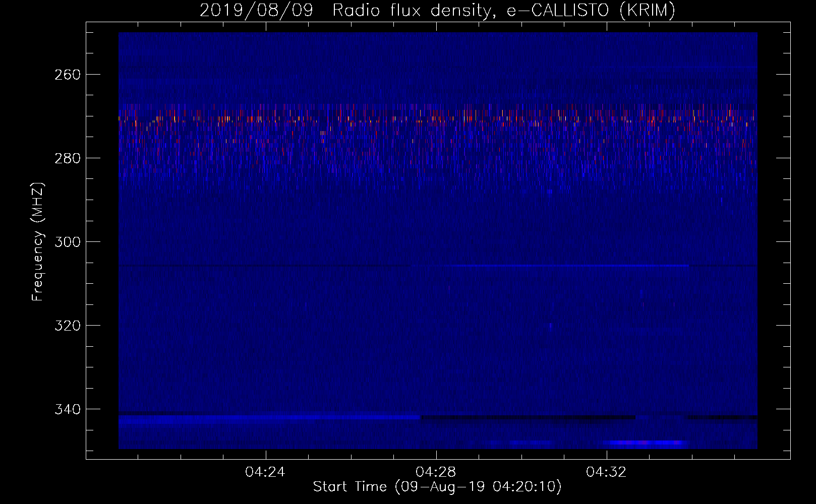Image resolution: width=816 pixels, height=504 pixels.
Task: Click the 340 frequency tick label
Action: click(67, 409)
